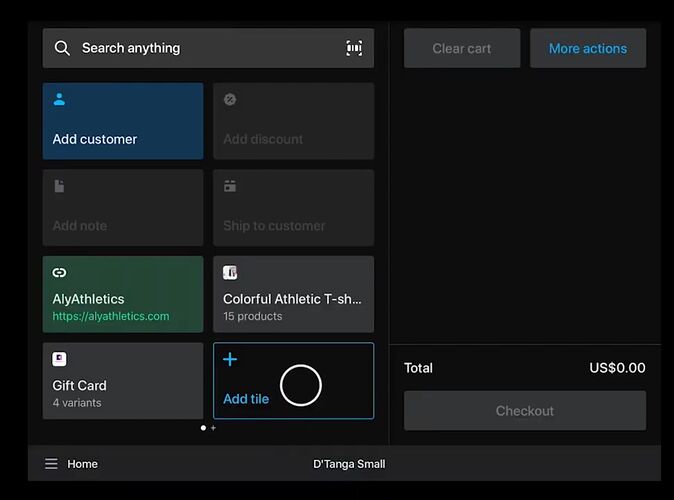
Task: Click the shipping box icon on Ship to customer
Action: (230, 186)
